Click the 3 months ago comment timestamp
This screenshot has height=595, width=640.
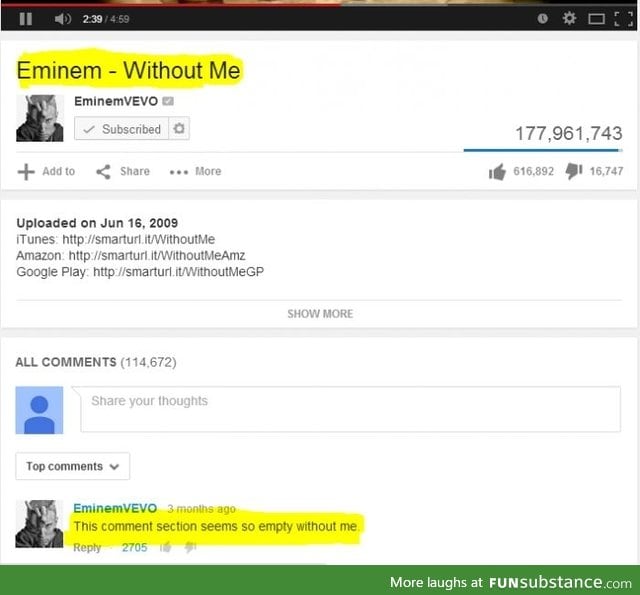click(x=201, y=509)
